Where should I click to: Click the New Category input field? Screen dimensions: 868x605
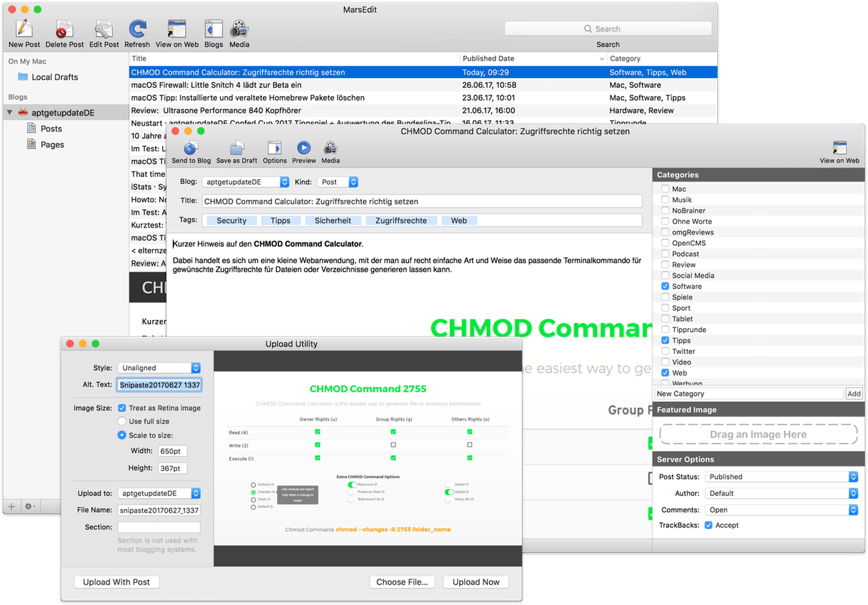(x=748, y=394)
